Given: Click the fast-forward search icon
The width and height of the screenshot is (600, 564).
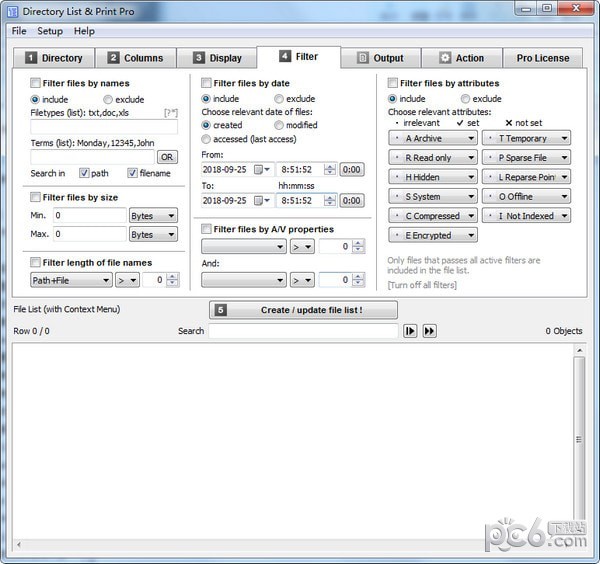Looking at the screenshot, I should pyautogui.click(x=429, y=331).
